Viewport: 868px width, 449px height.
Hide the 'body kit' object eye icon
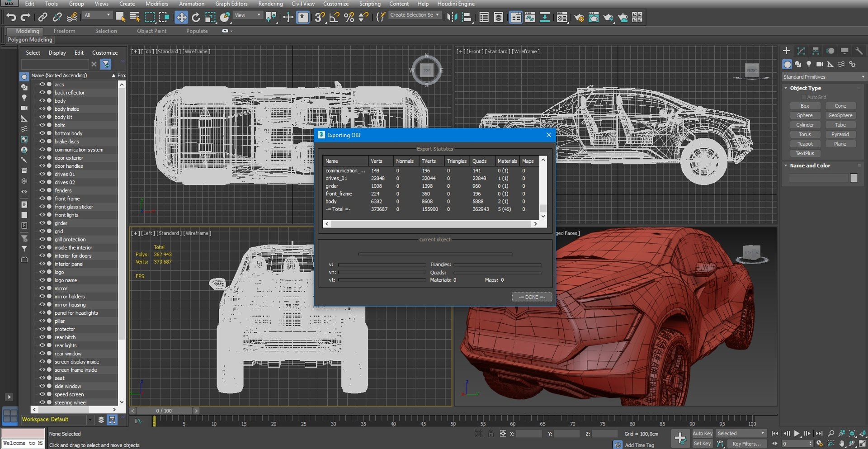42,117
